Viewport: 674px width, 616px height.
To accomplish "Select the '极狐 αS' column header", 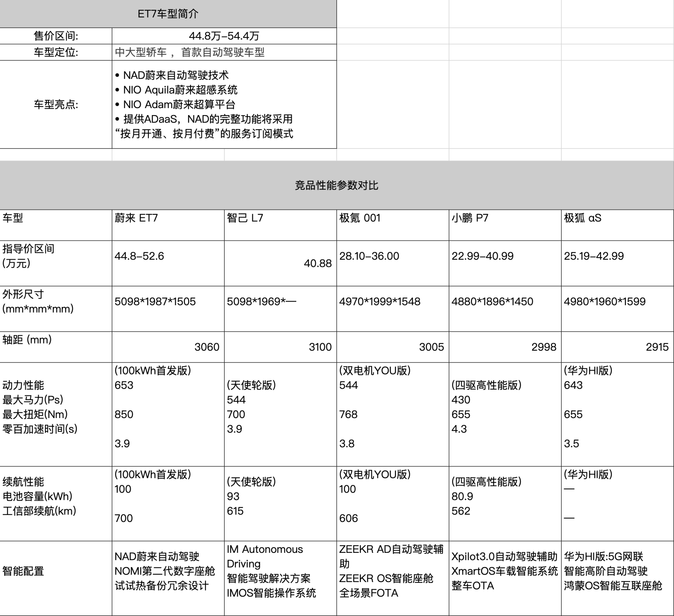I will pos(617,225).
